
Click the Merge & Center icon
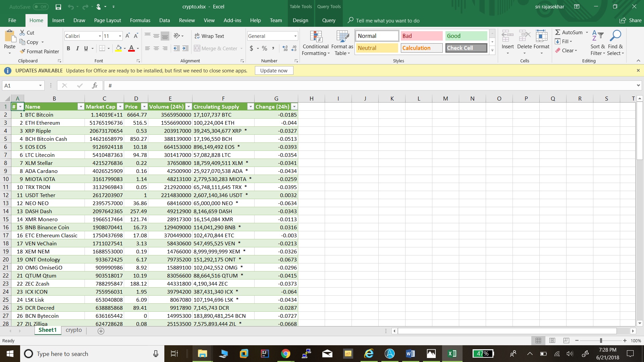click(x=197, y=48)
